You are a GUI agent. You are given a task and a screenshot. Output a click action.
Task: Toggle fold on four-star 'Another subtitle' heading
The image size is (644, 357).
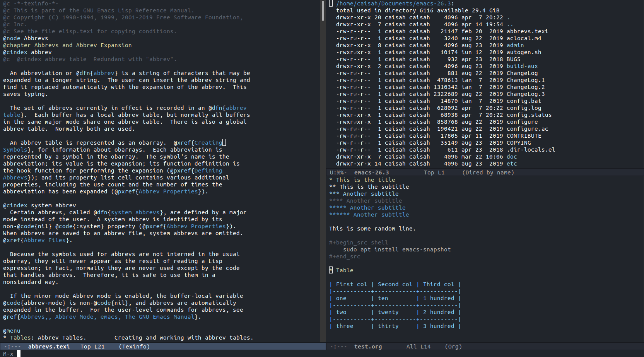click(366, 201)
